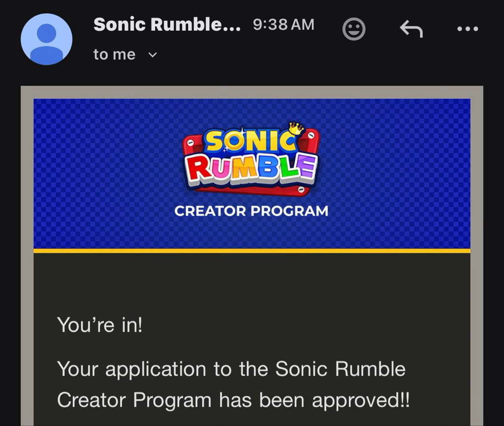This screenshot has height=426, width=504.
Task: Tap the "to me" recipient label
Action: [x=114, y=55]
